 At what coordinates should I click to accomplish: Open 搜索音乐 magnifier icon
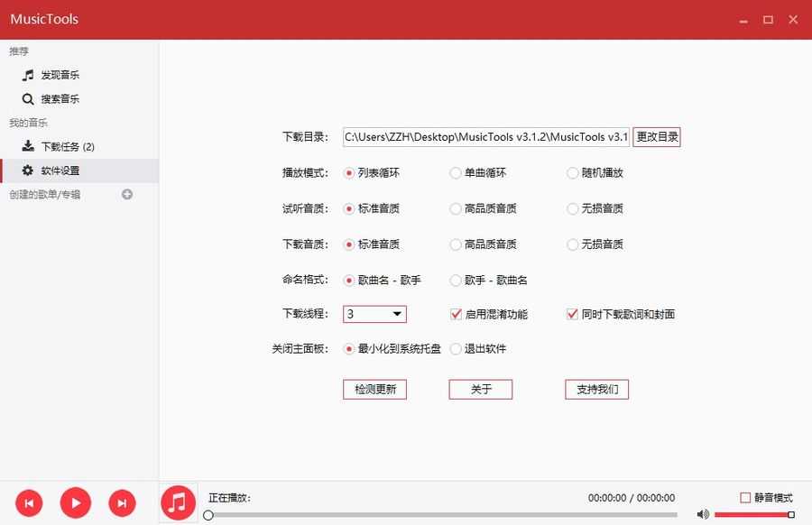pyautogui.click(x=28, y=99)
